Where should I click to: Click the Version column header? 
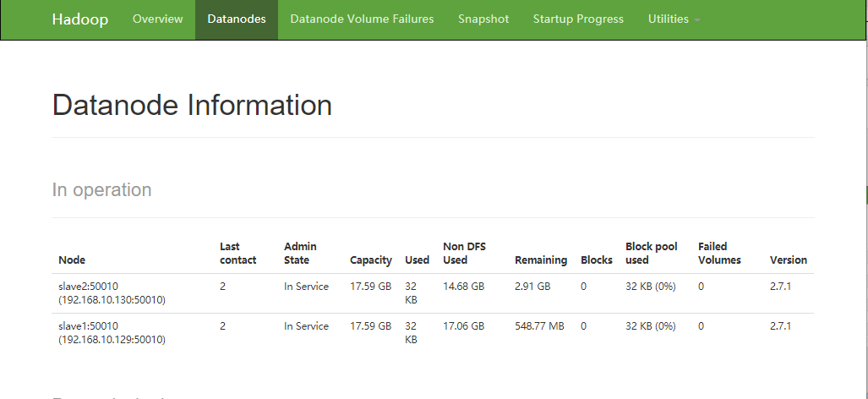pyautogui.click(x=789, y=260)
